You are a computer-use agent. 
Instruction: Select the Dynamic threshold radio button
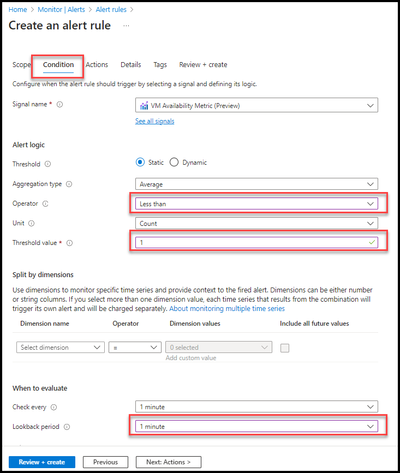coord(174,162)
